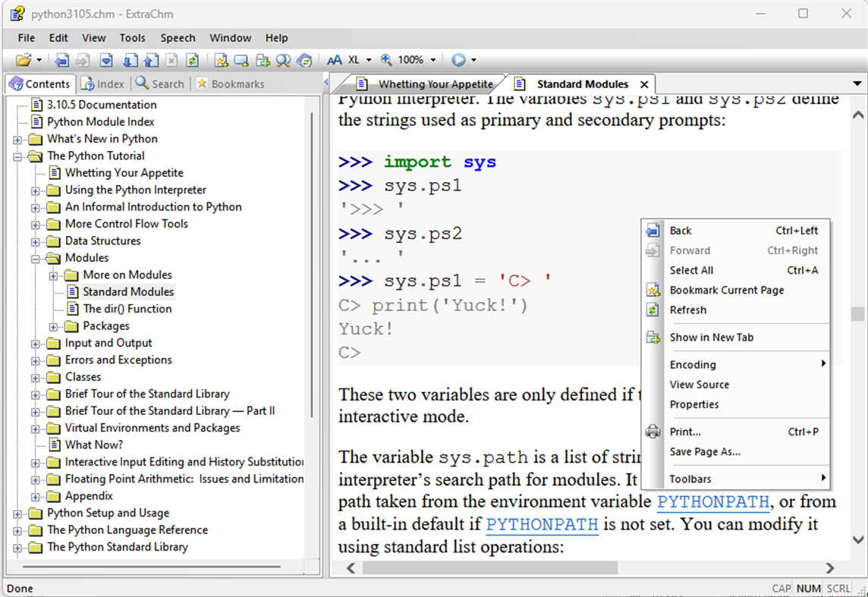Expand the More on Modules node
The height and width of the screenshot is (597, 868).
click(53, 275)
